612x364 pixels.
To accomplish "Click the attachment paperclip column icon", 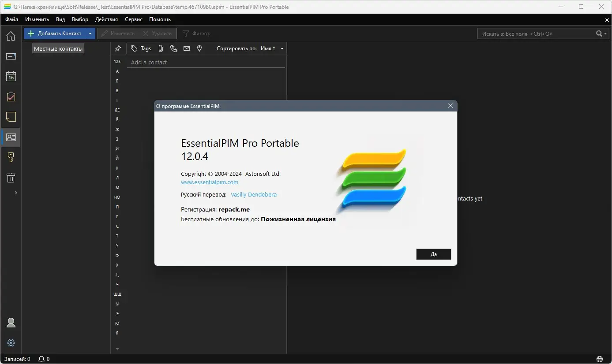I will click(x=161, y=48).
